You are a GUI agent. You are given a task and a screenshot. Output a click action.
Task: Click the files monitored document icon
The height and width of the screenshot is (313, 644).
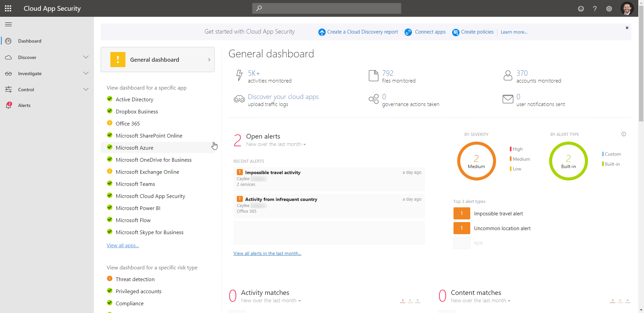(x=373, y=75)
